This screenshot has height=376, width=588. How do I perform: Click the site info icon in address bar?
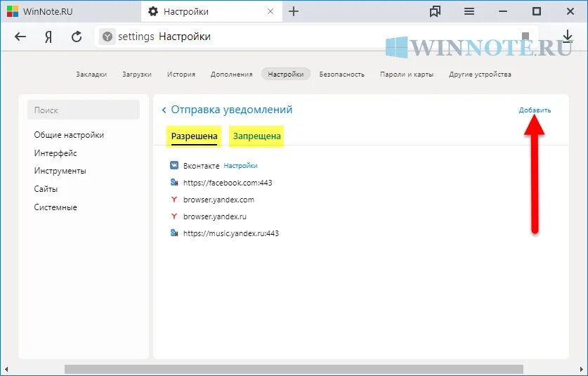pyautogui.click(x=107, y=37)
